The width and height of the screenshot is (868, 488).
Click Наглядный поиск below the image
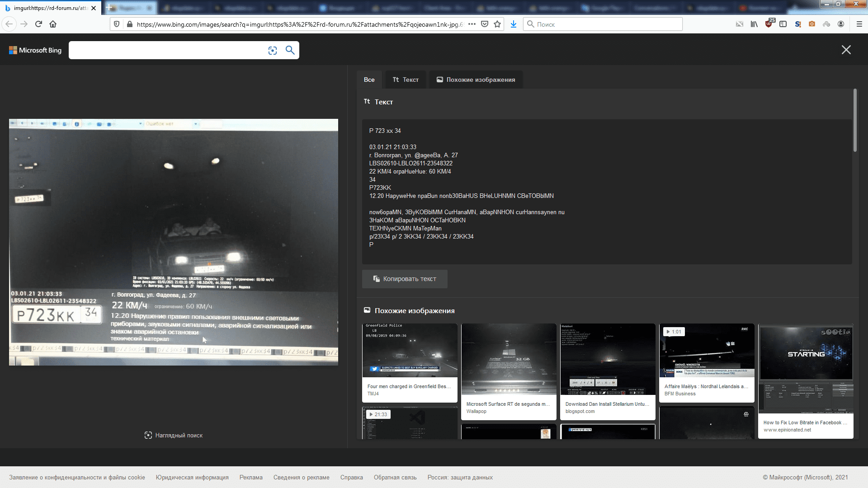(174, 435)
